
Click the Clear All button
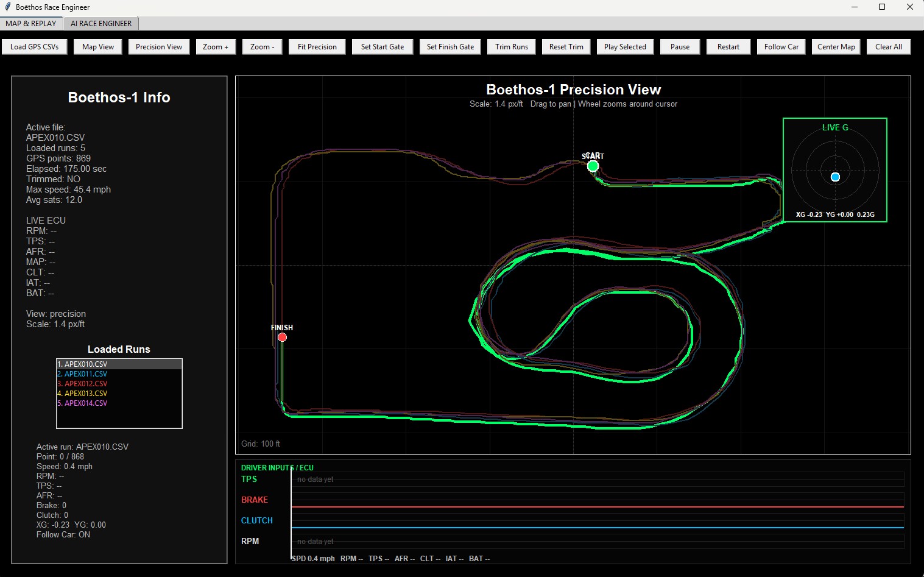[889, 47]
